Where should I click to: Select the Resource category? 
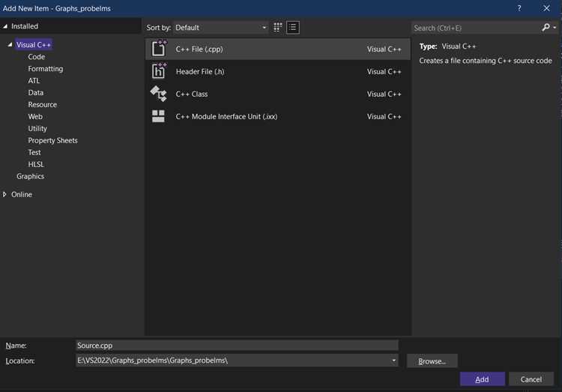pyautogui.click(x=42, y=104)
